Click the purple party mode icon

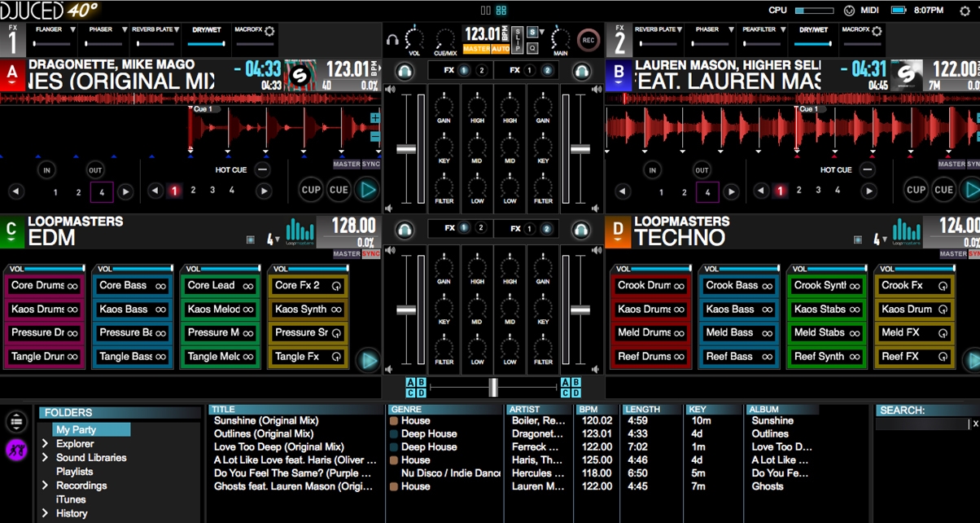(x=16, y=449)
